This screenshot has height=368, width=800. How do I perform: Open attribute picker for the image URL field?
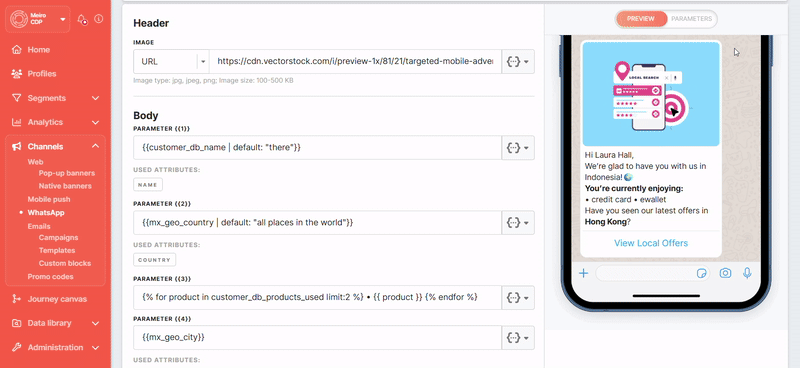pyautogui.click(x=518, y=61)
